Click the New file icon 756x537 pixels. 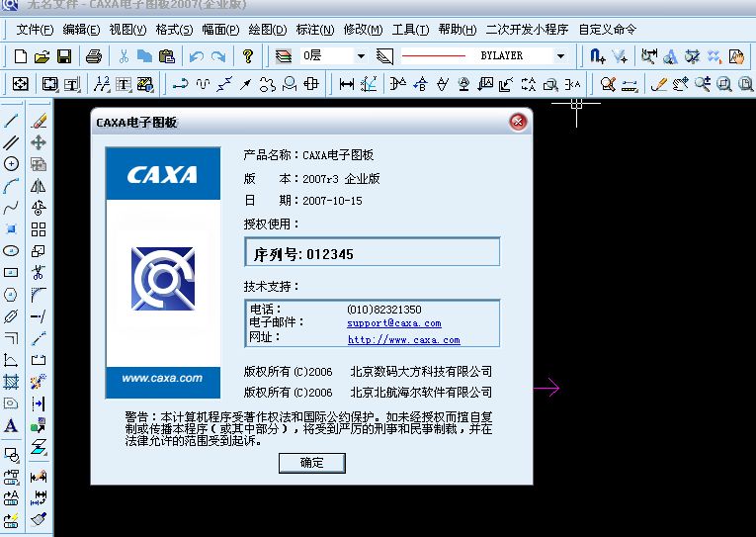[20, 56]
